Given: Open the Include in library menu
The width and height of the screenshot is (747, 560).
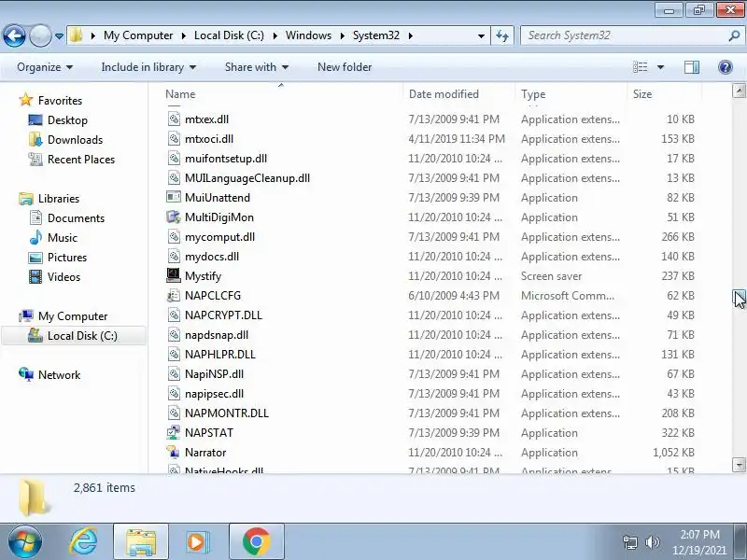Looking at the screenshot, I should pos(148,67).
